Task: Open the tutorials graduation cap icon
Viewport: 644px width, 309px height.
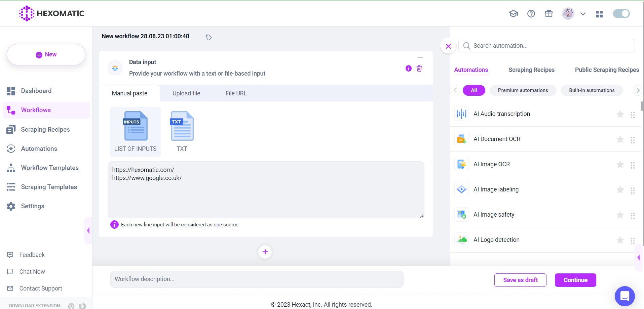Action: [513, 14]
